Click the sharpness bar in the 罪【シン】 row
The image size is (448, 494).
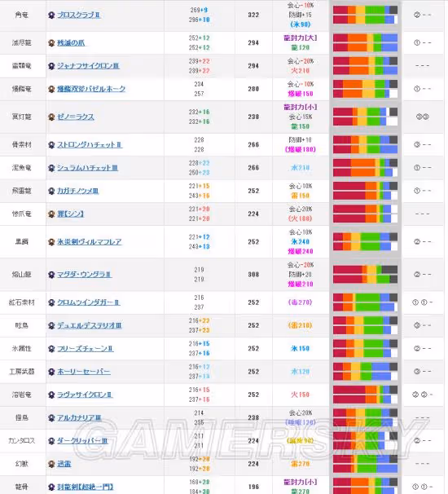pyautogui.click(x=365, y=214)
